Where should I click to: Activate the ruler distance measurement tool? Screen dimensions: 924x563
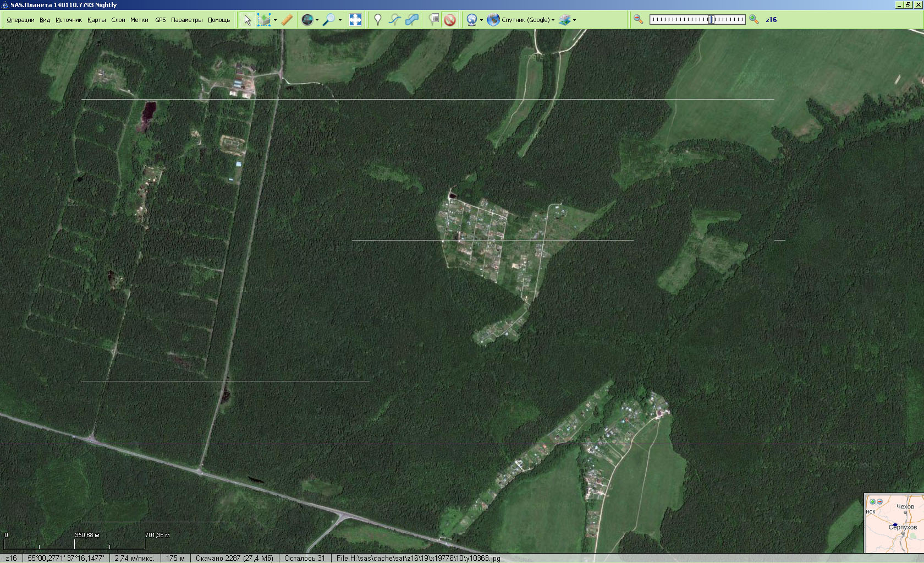pos(287,20)
